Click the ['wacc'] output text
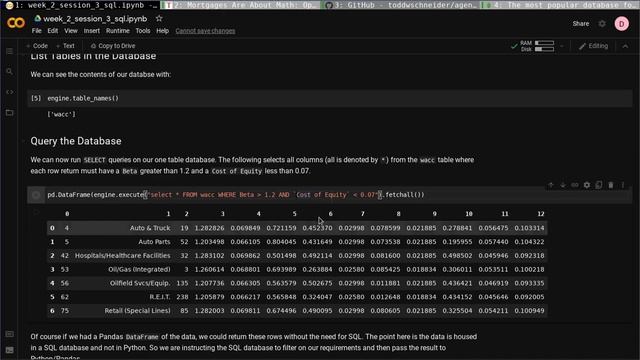 62,114
